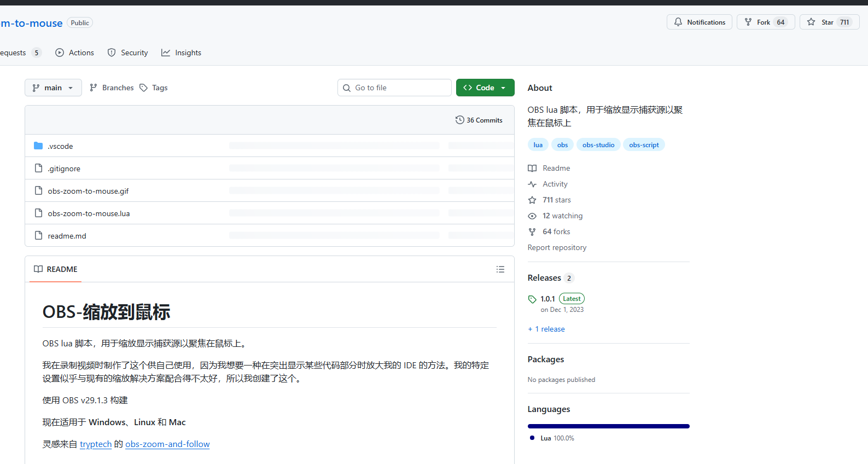The image size is (868, 464).
Task: Click file icon beside obs-zoom-to-mouse.lua
Action: pyautogui.click(x=38, y=213)
